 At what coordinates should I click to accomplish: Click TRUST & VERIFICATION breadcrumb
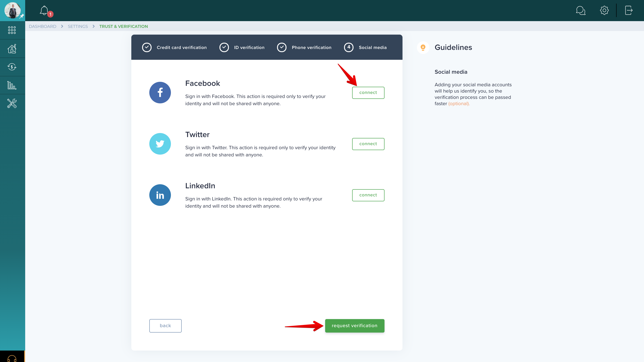(x=123, y=27)
